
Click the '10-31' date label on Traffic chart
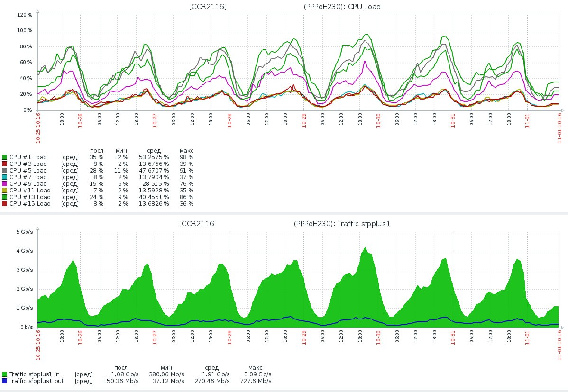coord(453,337)
